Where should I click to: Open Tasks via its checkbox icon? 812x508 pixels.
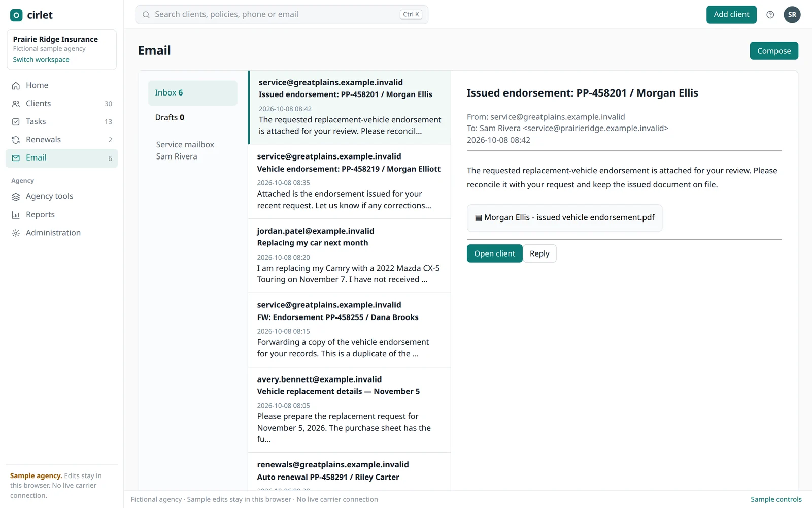(16, 122)
